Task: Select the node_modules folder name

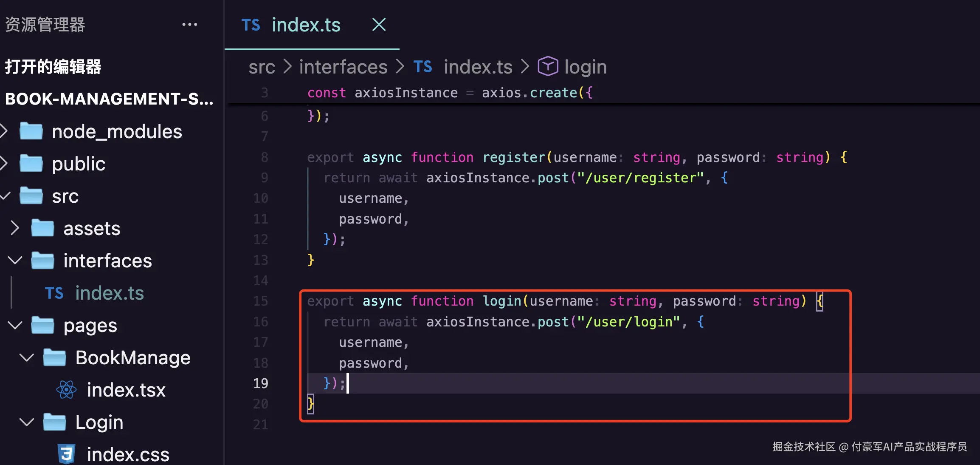Action: [117, 131]
